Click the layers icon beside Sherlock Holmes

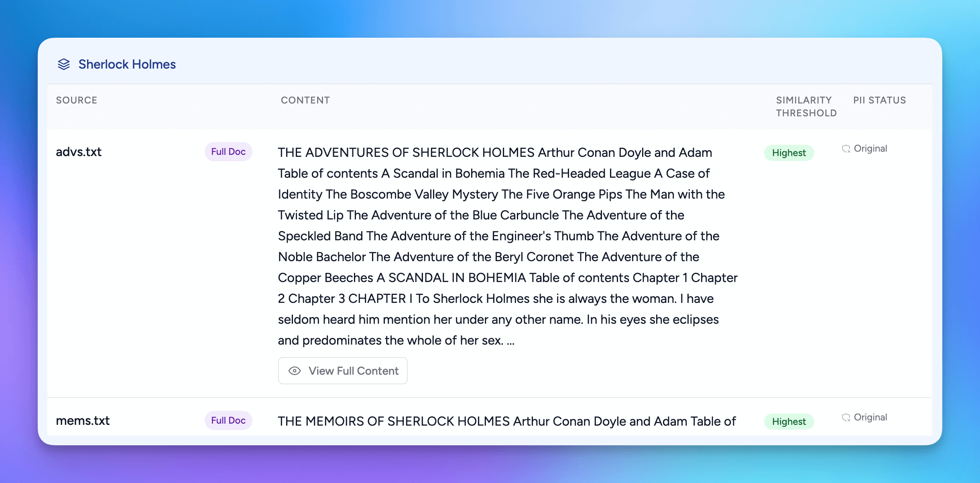coord(64,64)
